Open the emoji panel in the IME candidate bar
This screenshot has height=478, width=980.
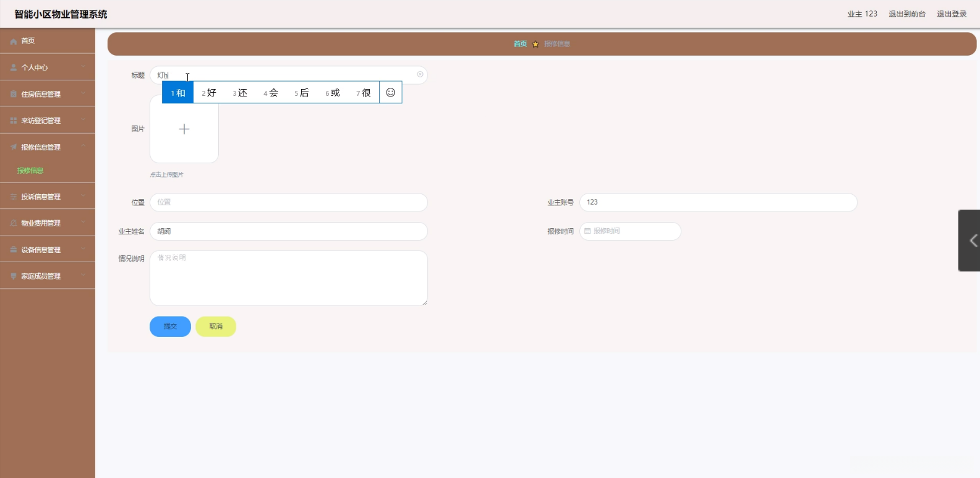pos(391,93)
